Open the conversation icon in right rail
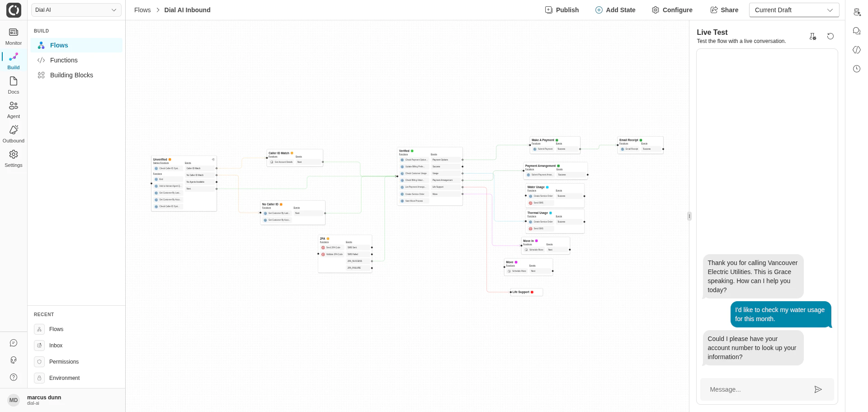The width and height of the screenshot is (868, 412). pos(857,31)
